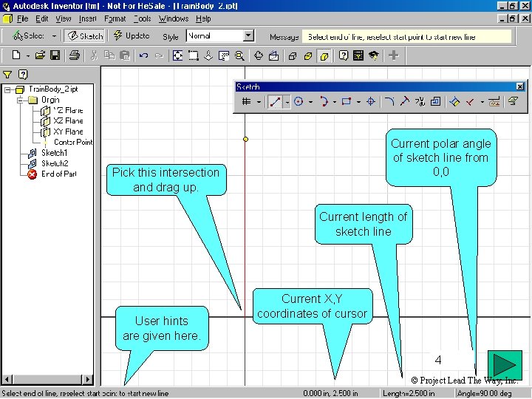Collapse the Origin folder node

21,100
